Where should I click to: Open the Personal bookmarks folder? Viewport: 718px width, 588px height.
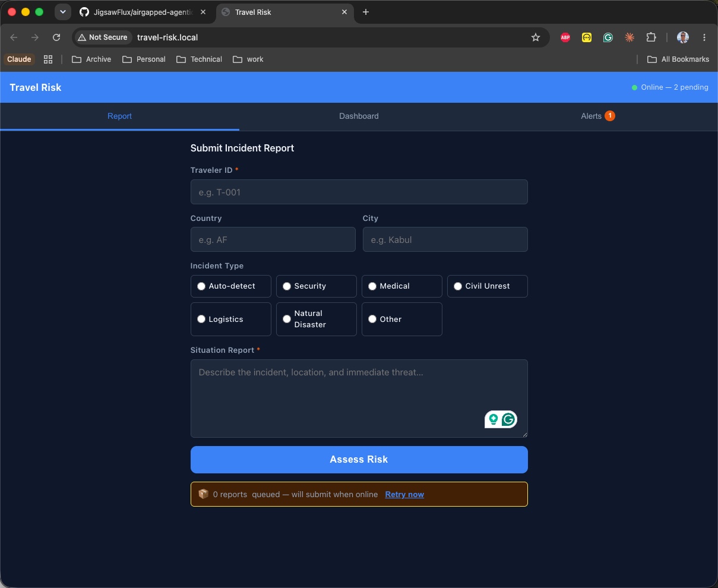click(144, 59)
